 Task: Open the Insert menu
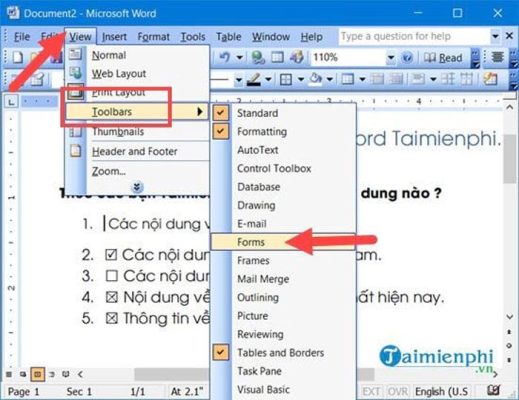click(114, 36)
